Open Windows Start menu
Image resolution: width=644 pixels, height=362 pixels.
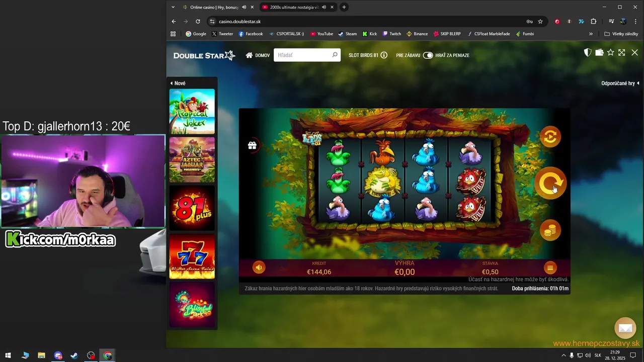(8, 355)
